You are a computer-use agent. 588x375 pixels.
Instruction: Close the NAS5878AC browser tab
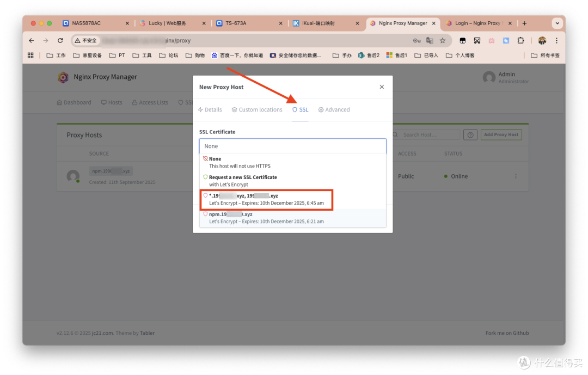coord(127,23)
